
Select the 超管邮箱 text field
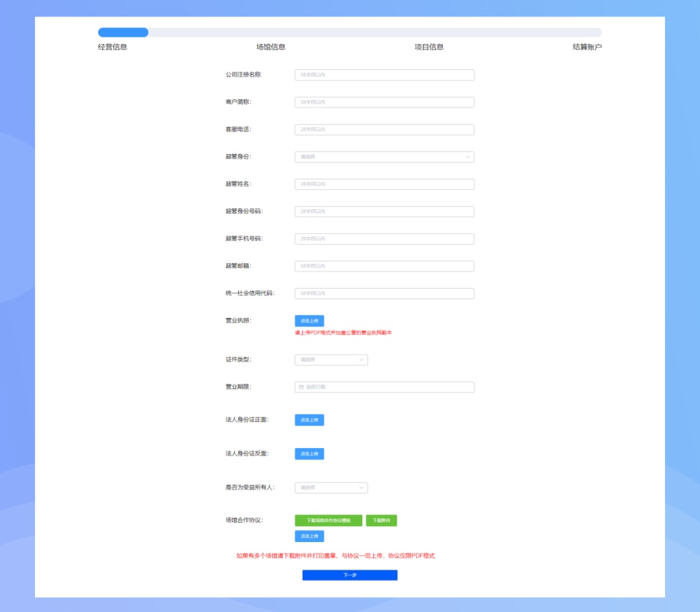click(x=384, y=266)
